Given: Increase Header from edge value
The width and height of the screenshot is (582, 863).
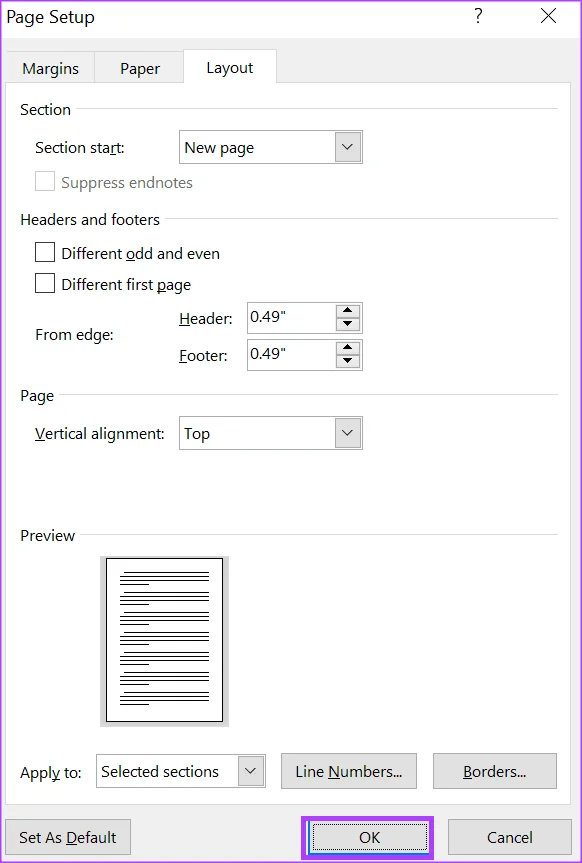Looking at the screenshot, I should pyautogui.click(x=347, y=311).
